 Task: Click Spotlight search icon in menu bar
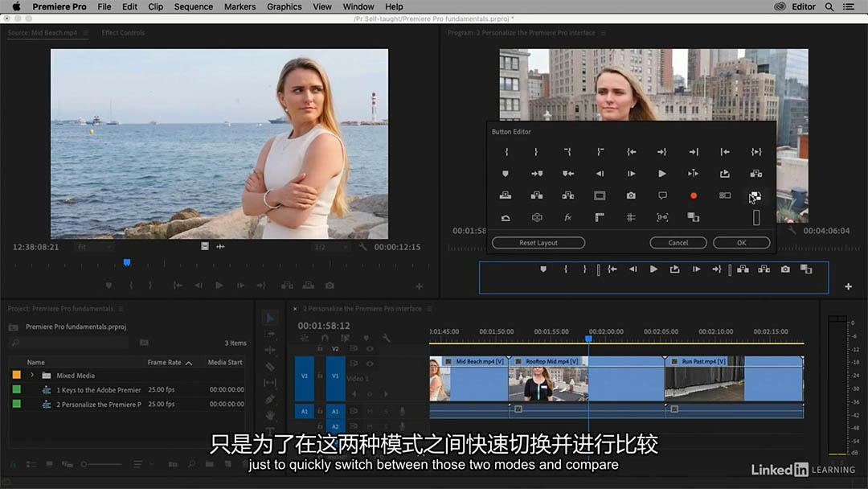pyautogui.click(x=829, y=6)
